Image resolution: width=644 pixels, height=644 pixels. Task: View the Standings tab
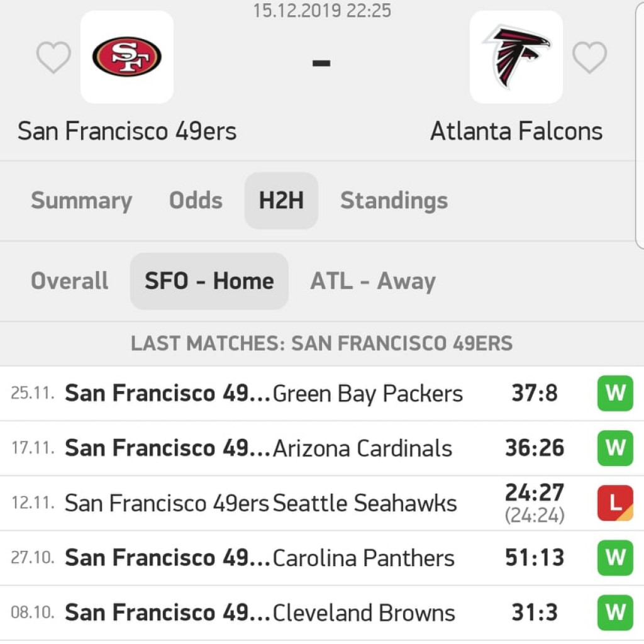[x=394, y=201]
